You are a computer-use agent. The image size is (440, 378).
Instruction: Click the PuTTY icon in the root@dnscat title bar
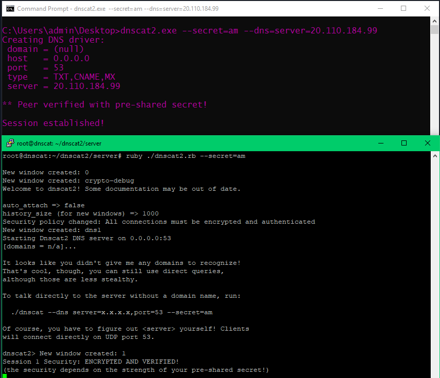pyautogui.click(x=10, y=143)
